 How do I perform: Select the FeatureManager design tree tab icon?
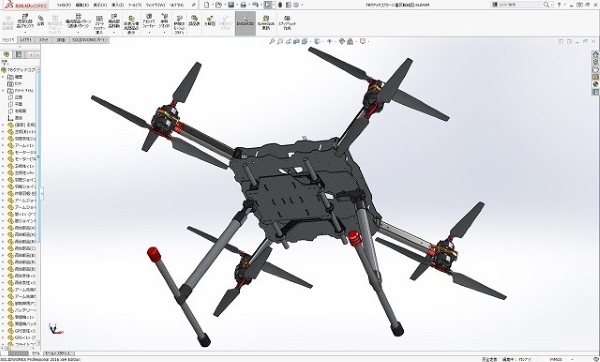tap(6, 54)
